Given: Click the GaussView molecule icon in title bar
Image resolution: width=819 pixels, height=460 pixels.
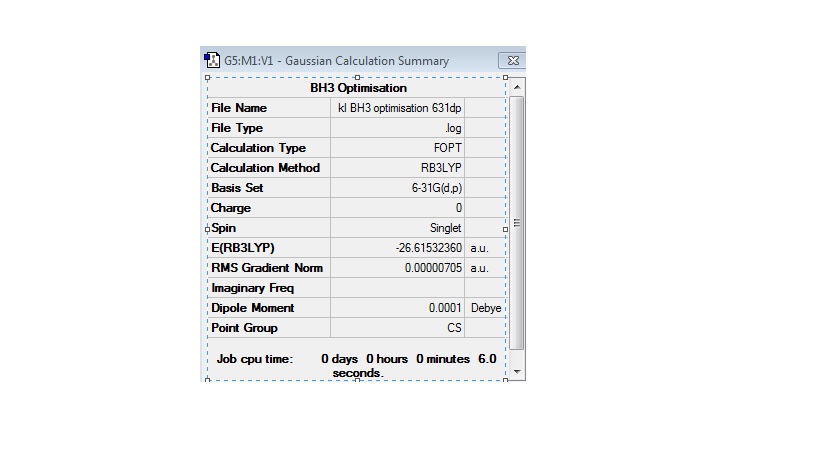Looking at the screenshot, I should click(x=212, y=60).
